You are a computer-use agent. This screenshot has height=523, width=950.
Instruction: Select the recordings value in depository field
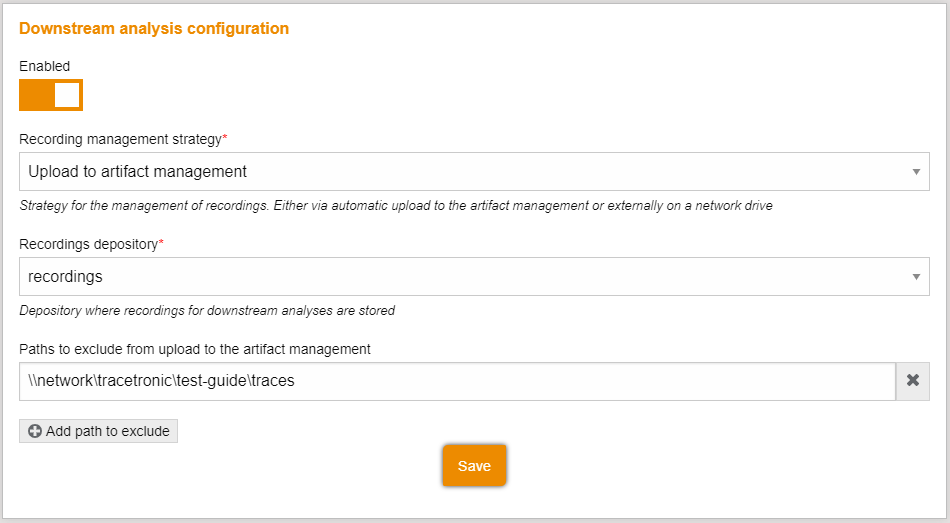pyautogui.click(x=66, y=277)
